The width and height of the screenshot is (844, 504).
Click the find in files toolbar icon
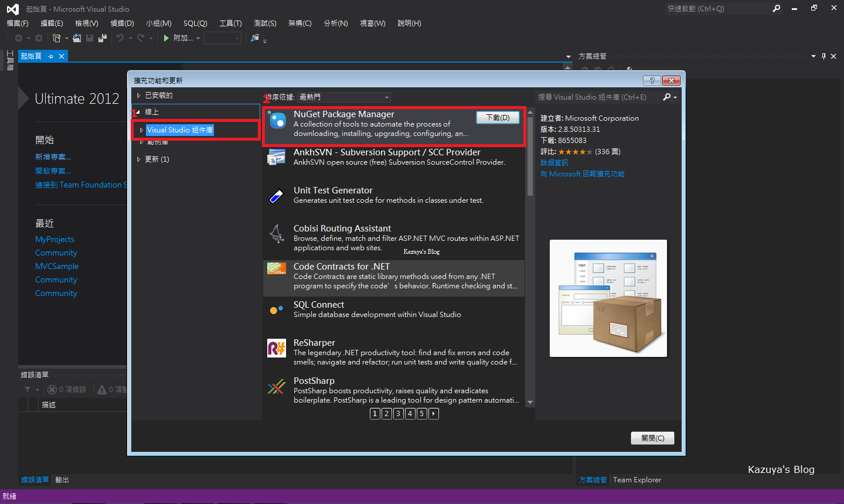tap(254, 38)
